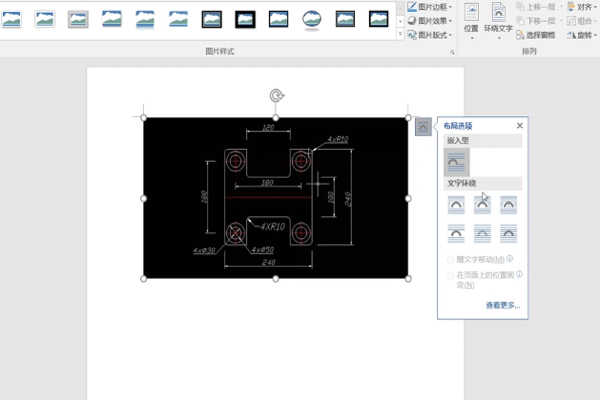Viewport: 600px width, 400px height.
Task: Open the 图片版式 dropdown
Action: coord(430,34)
